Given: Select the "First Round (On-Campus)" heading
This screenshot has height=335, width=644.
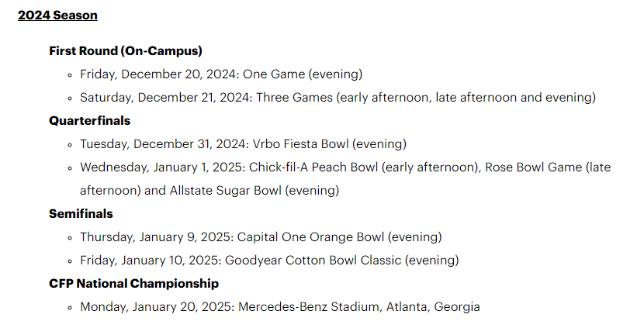Looking at the screenshot, I should (126, 50).
